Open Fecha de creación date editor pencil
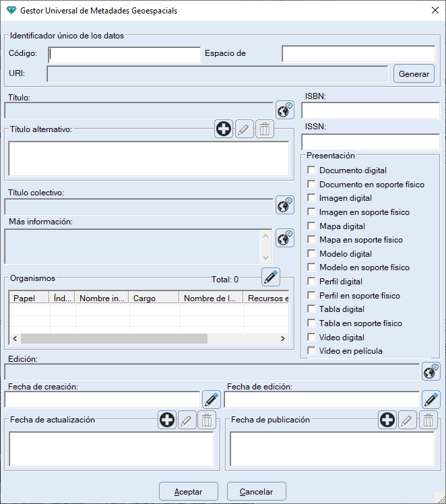The width and height of the screenshot is (446, 504). click(211, 400)
